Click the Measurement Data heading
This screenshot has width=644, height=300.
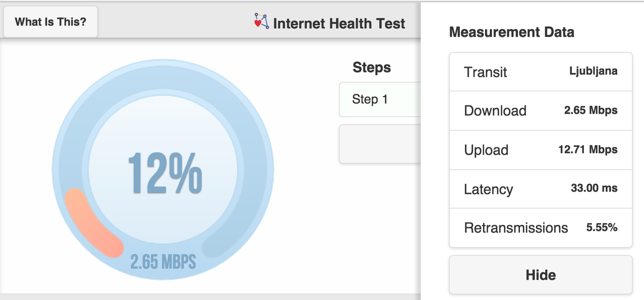(512, 32)
